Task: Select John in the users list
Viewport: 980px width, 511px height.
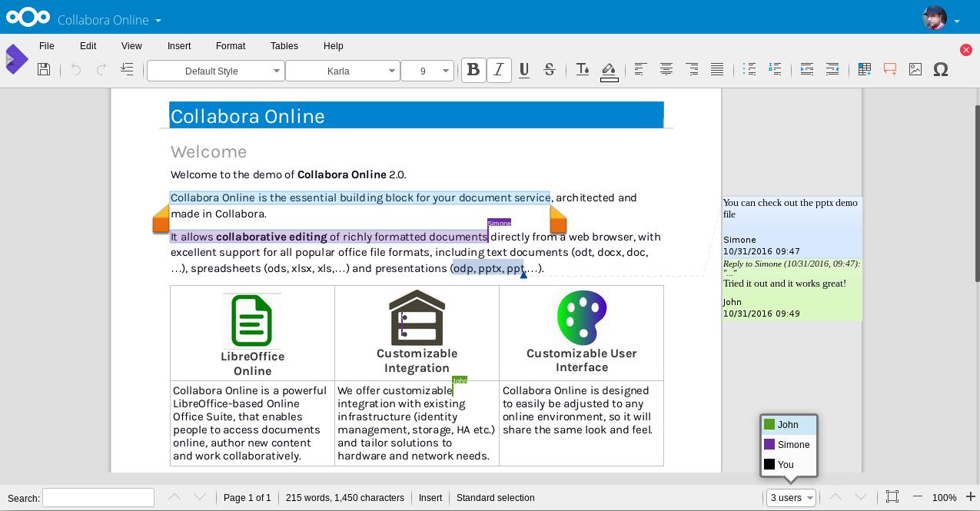Action: tap(788, 425)
